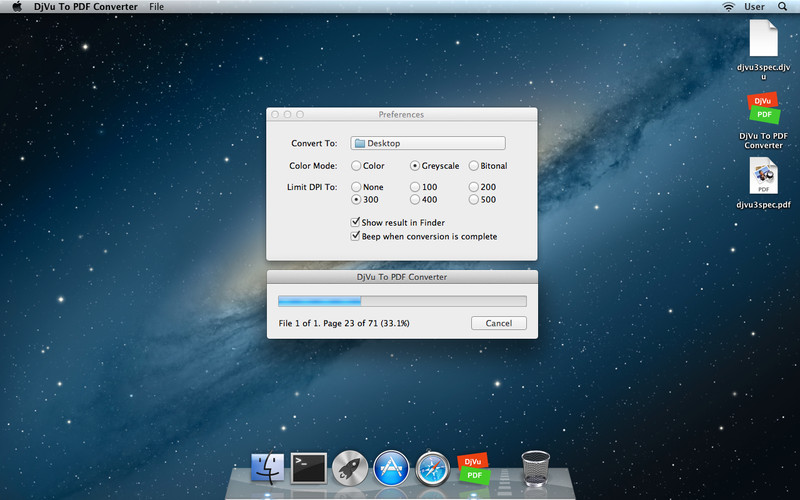Open the File menu

157,7
